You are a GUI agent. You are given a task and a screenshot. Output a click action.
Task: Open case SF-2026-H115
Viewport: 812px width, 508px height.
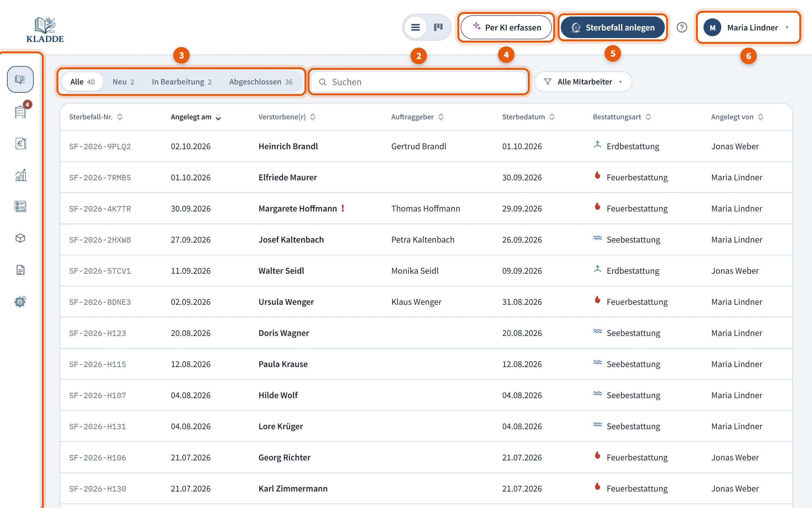(98, 364)
